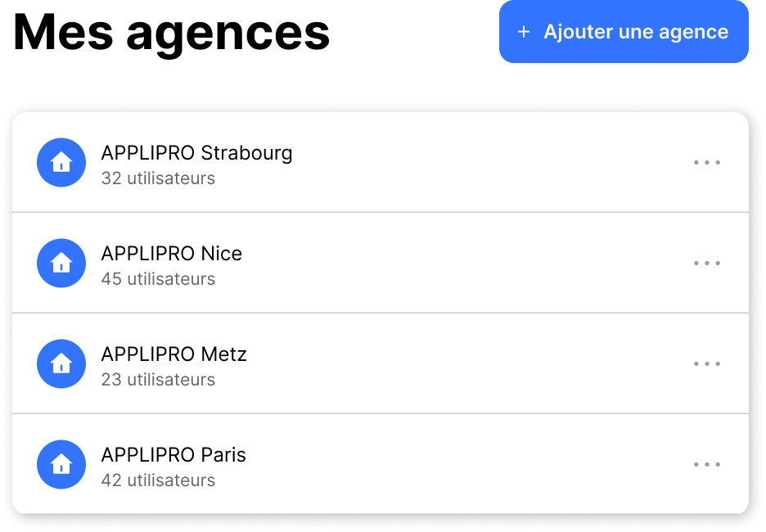766x532 pixels.
Task: Open the APPLIPRO Strabourg agency name
Action: click(196, 153)
